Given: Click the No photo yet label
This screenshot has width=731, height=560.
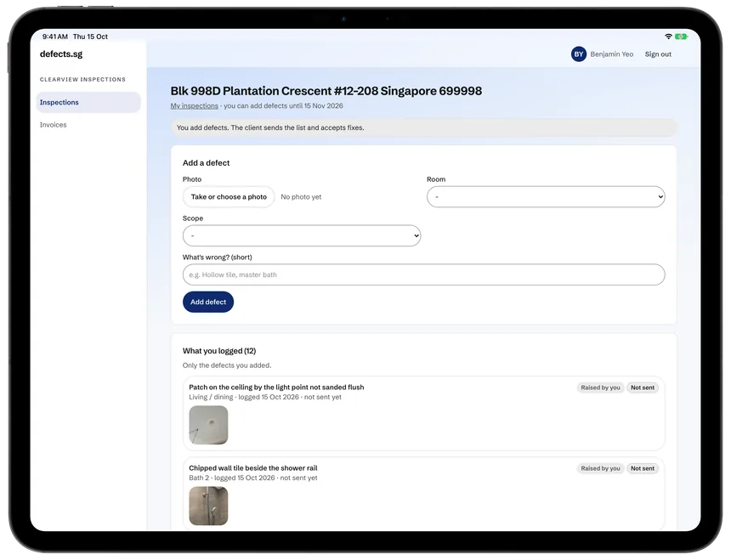Looking at the screenshot, I should 301,196.
